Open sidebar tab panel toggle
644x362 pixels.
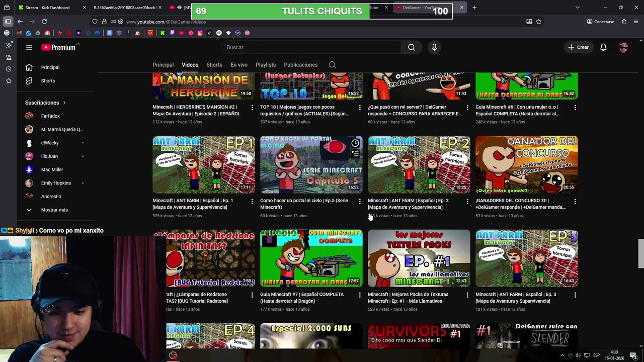tap(8, 22)
